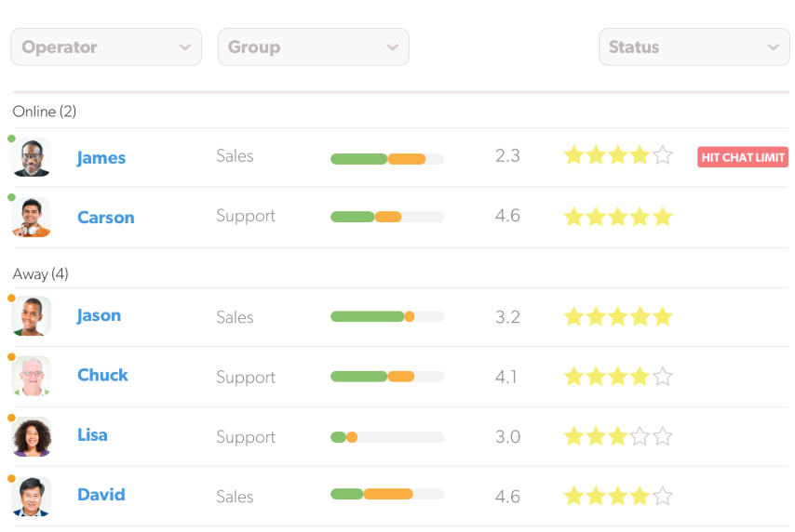This screenshot has width=795, height=532.
Task: Click Lisa's chat load progress bar
Action: coord(387,437)
